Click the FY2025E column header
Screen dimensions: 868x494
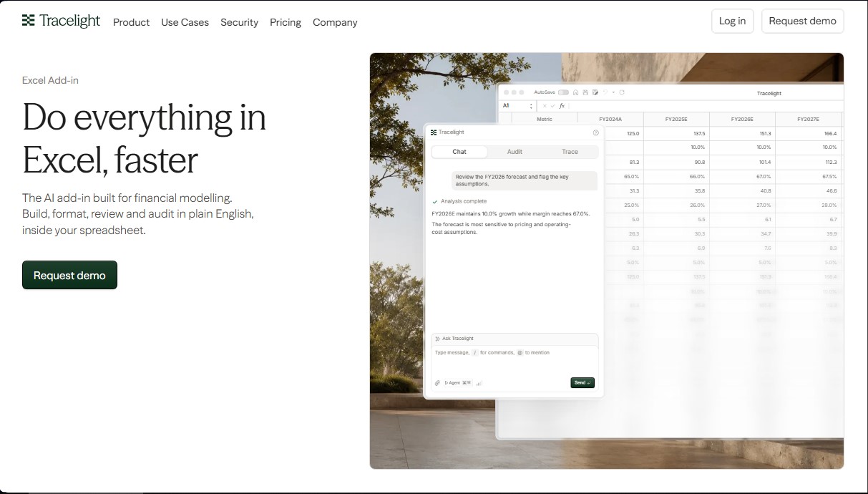point(676,119)
